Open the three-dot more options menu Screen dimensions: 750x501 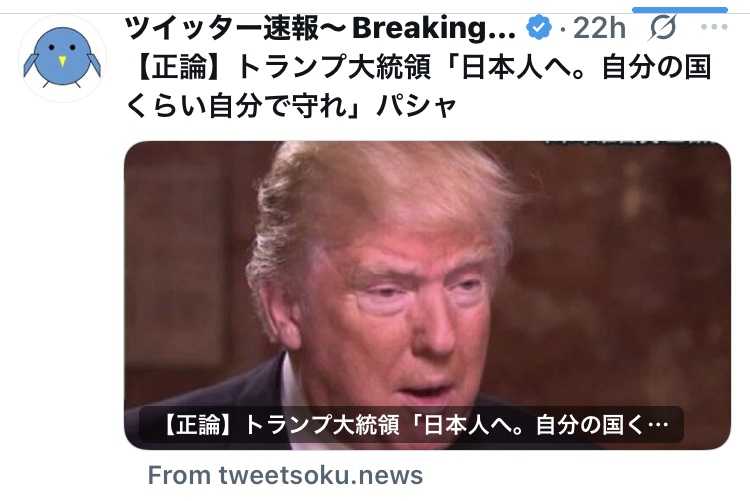[714, 27]
